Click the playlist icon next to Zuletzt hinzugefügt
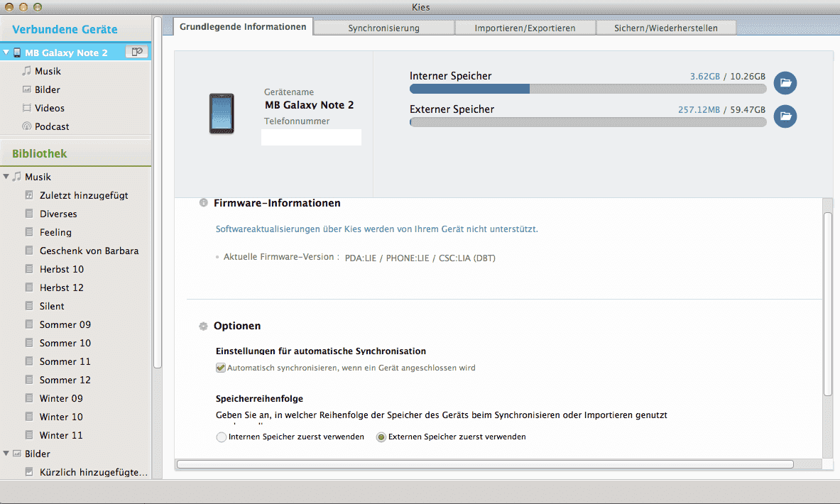The image size is (840, 504). point(29,195)
